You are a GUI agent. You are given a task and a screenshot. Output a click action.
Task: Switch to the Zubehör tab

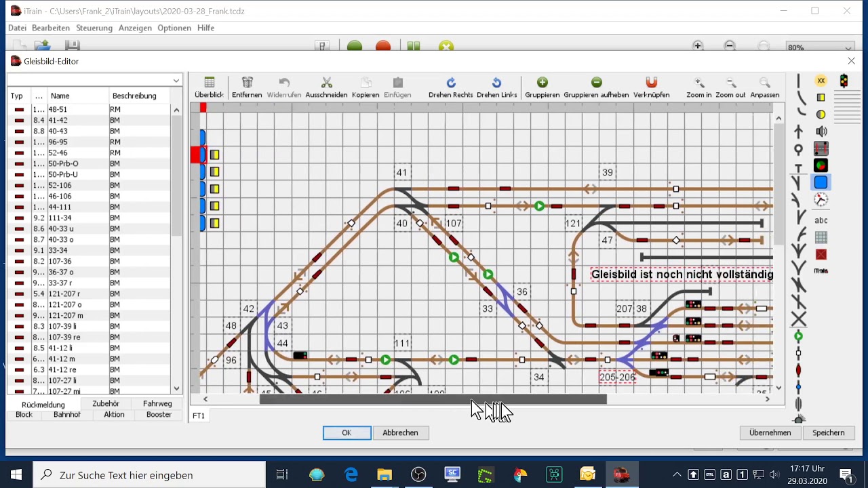click(106, 403)
